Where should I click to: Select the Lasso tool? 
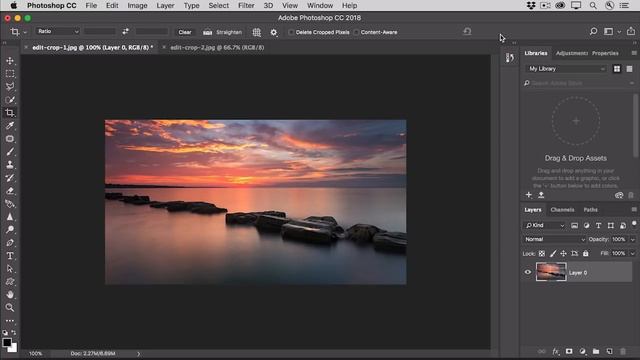click(x=10, y=87)
